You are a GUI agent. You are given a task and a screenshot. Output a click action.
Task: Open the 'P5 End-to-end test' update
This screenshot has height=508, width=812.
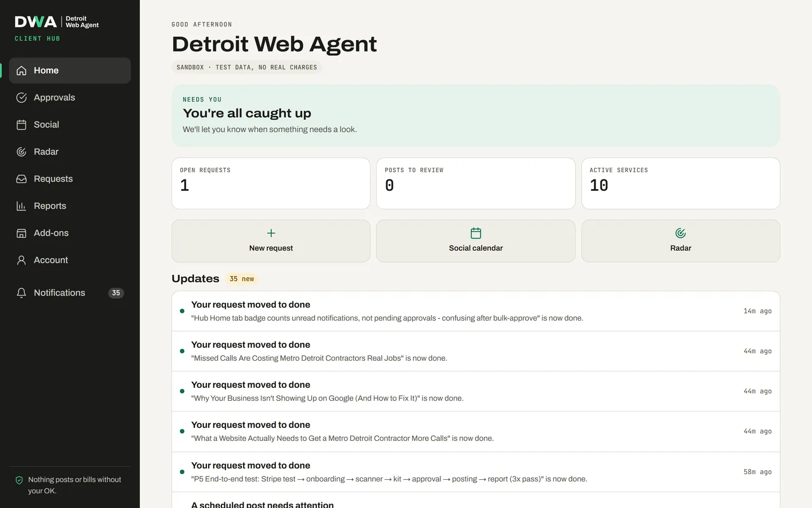point(476,472)
